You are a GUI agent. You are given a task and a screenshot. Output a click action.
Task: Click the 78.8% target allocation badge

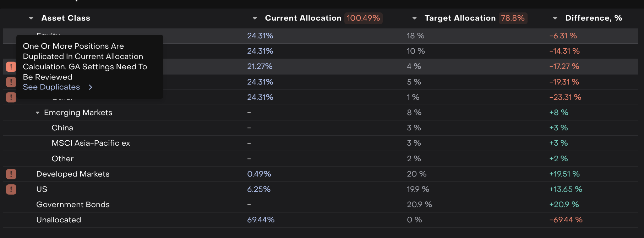[x=513, y=18]
